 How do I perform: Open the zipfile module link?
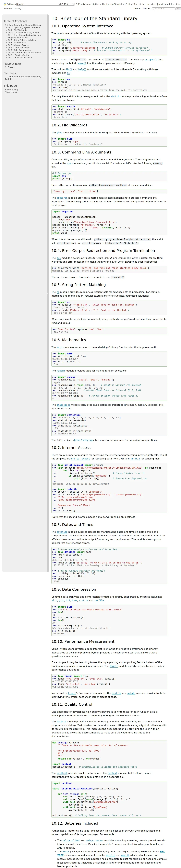coord(83,601)
